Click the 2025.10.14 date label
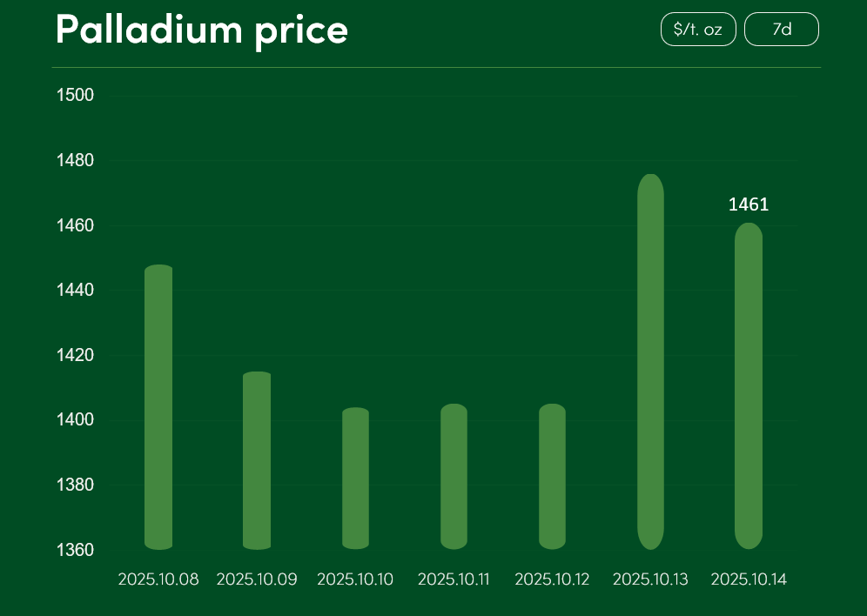The height and width of the screenshot is (616, 867). pos(749,579)
